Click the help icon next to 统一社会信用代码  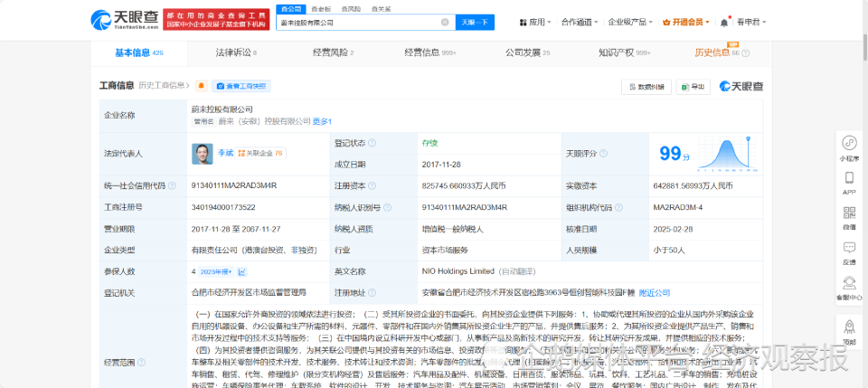pyautogui.click(x=172, y=186)
